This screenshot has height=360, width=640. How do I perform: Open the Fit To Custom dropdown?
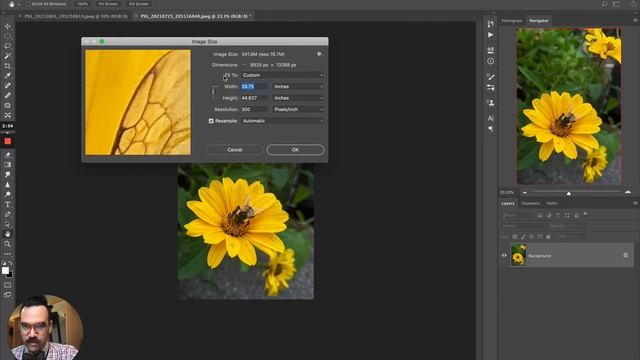tap(282, 75)
